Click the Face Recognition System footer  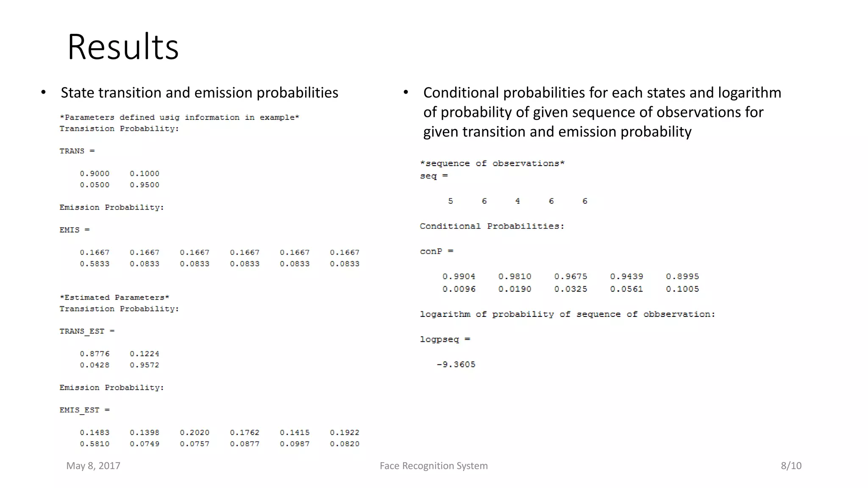coord(434,466)
